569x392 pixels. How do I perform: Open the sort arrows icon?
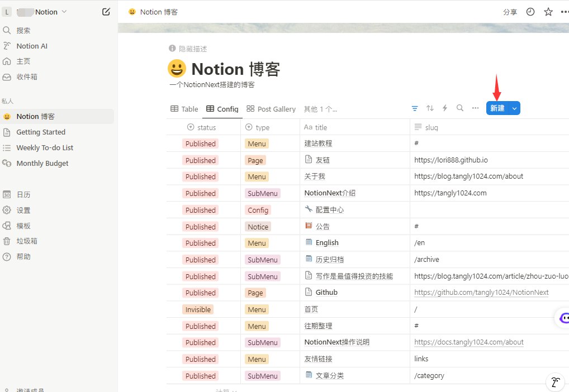pyautogui.click(x=430, y=108)
